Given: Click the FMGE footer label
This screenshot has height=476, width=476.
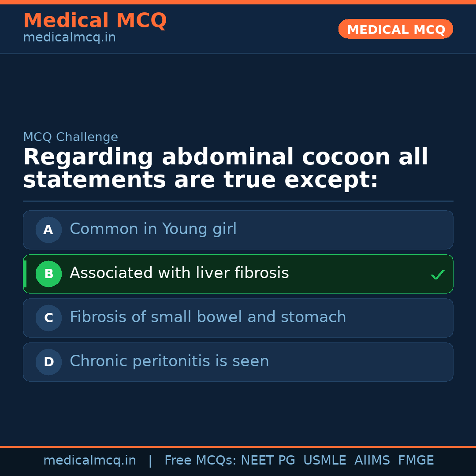Looking at the screenshot, I should pyautogui.click(x=416, y=461).
